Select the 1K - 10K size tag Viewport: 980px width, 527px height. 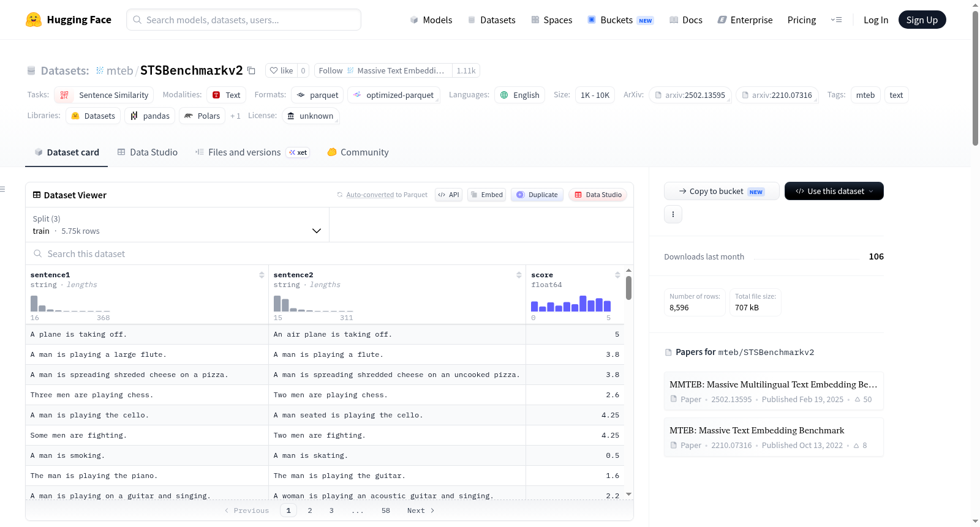pos(595,95)
